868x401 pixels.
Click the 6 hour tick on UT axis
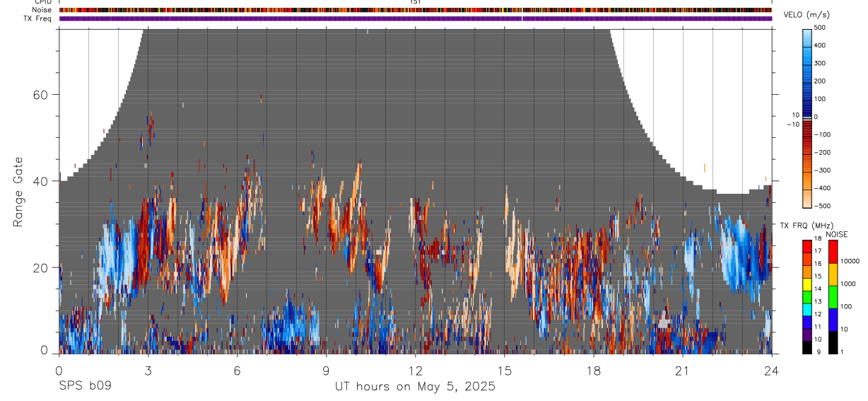(x=237, y=370)
